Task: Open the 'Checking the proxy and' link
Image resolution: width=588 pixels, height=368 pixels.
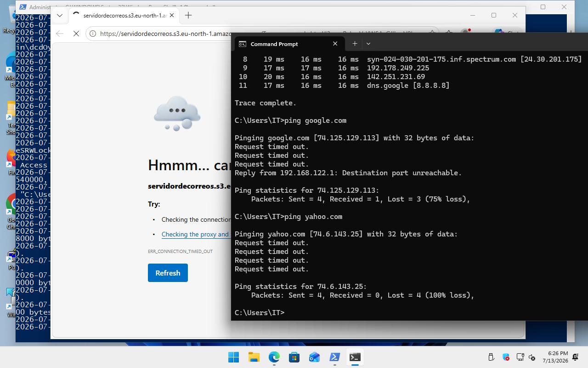Action: (x=195, y=234)
